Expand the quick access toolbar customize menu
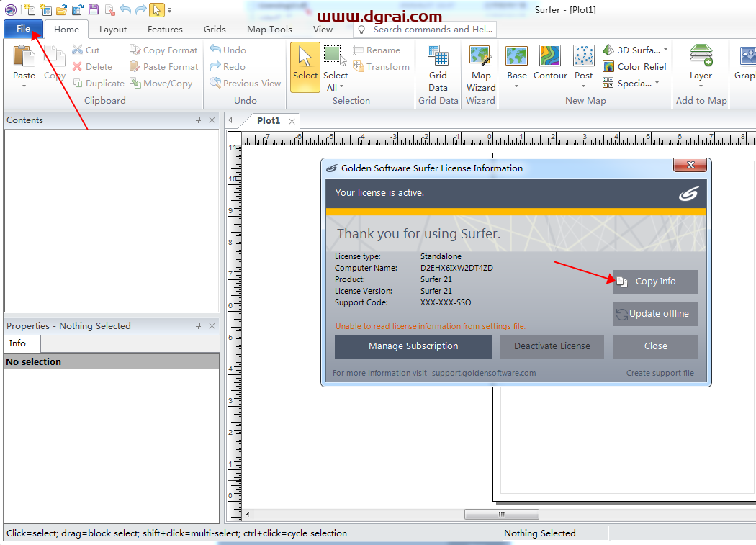 pyautogui.click(x=170, y=10)
